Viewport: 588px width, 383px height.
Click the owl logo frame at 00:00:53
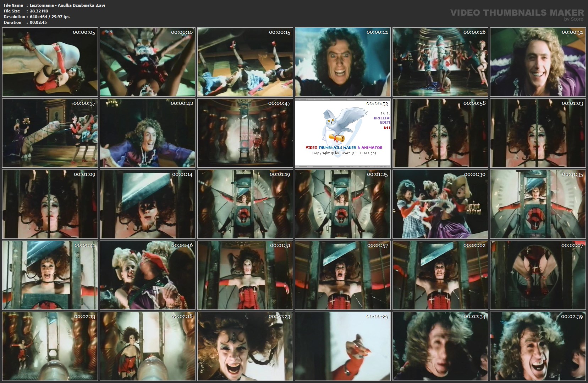(x=343, y=133)
